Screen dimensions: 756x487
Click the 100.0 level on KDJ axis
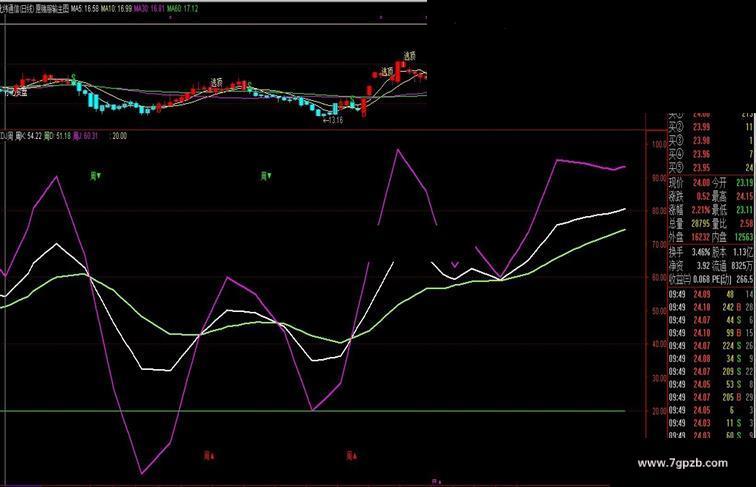click(659, 145)
